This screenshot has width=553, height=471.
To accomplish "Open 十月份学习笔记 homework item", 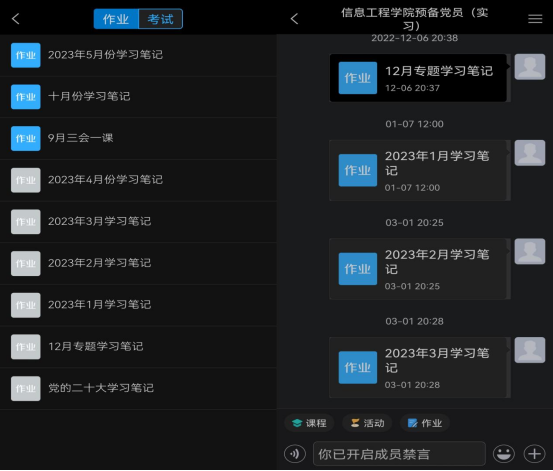I will coord(138,97).
